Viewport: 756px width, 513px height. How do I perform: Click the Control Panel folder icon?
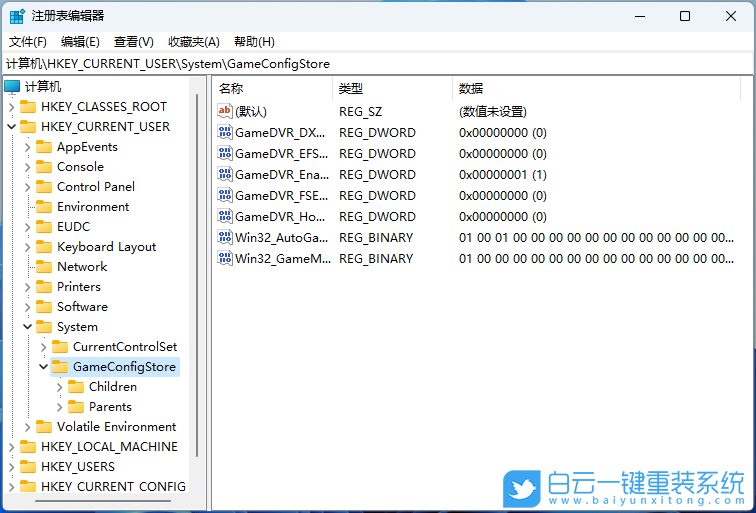click(44, 187)
